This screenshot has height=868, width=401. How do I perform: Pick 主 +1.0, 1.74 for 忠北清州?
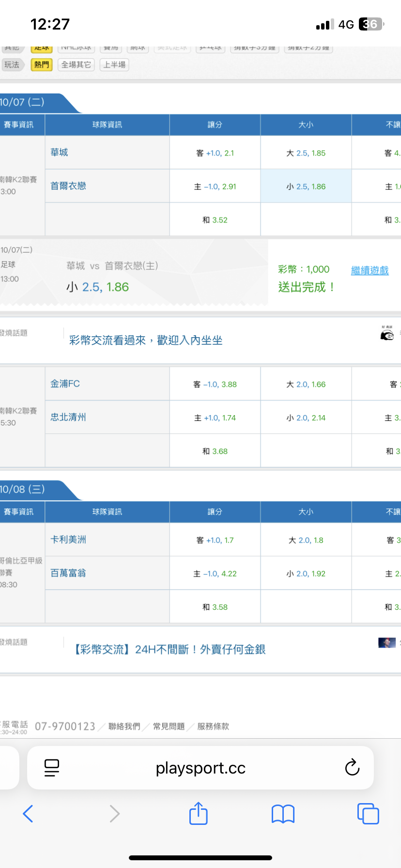215,418
